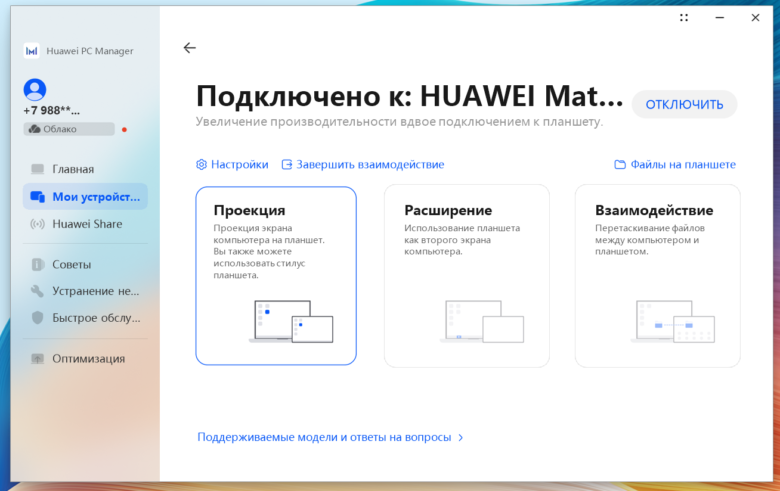Click the Главная laptop icon

pos(38,169)
